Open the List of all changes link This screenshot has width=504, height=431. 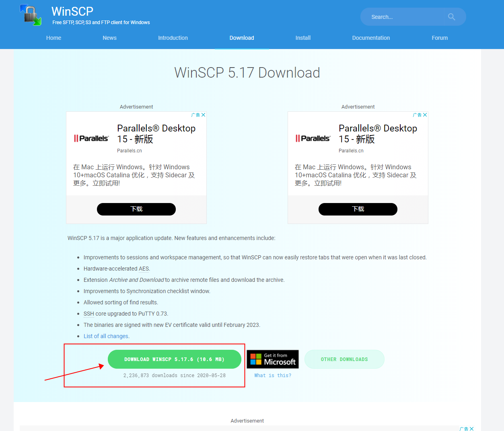[x=106, y=336]
